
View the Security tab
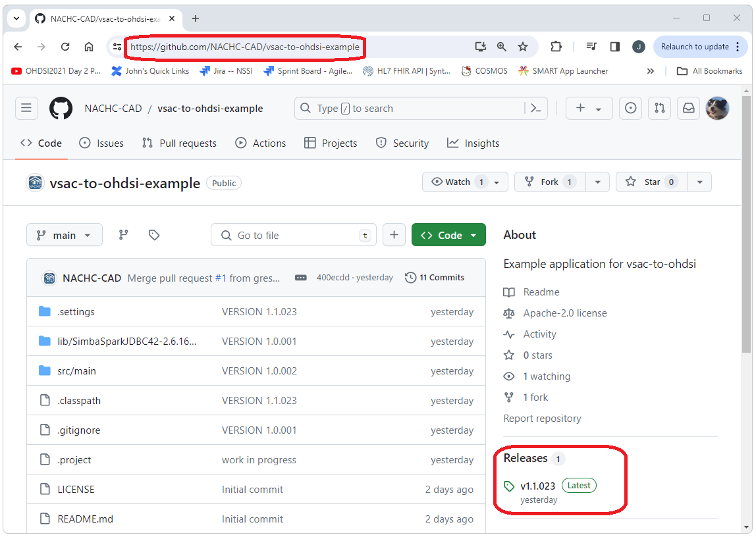click(402, 143)
